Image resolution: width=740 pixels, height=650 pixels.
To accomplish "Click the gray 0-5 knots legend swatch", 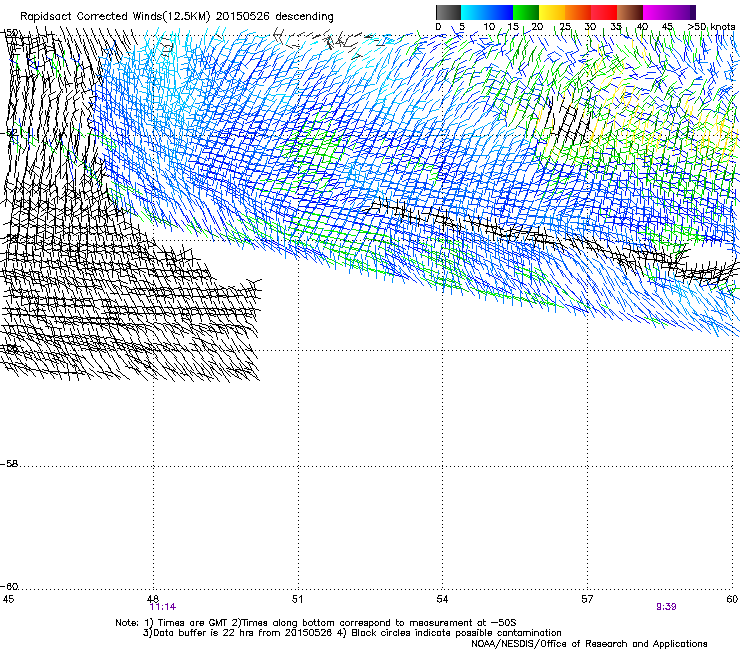I will click(x=448, y=12).
